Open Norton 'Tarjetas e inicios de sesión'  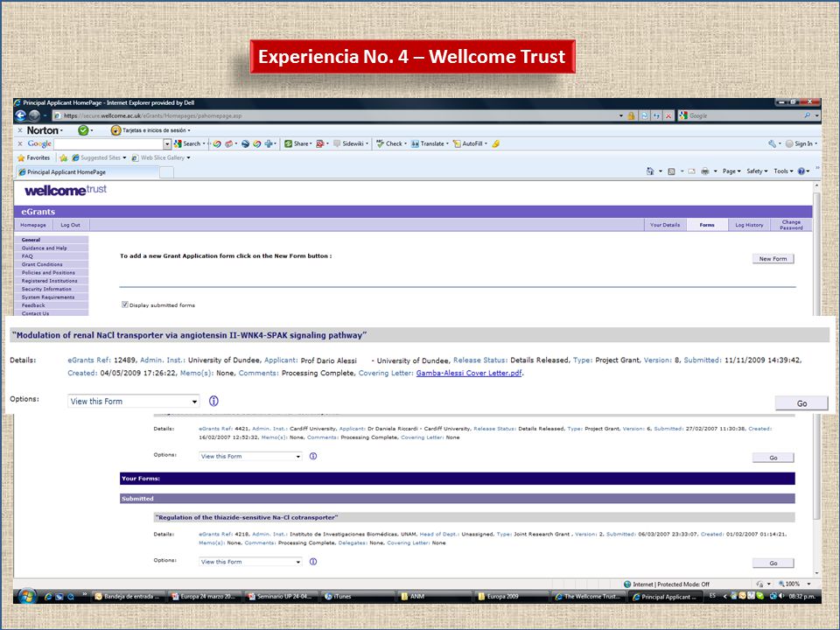click(x=150, y=130)
